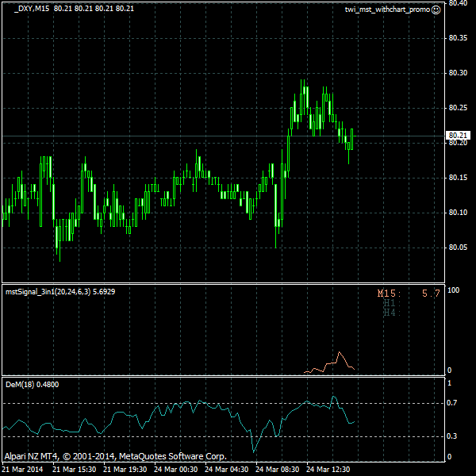Click the Alpari NZ MT4 copyright text
This screenshot has width=476, height=476.
(x=115, y=456)
